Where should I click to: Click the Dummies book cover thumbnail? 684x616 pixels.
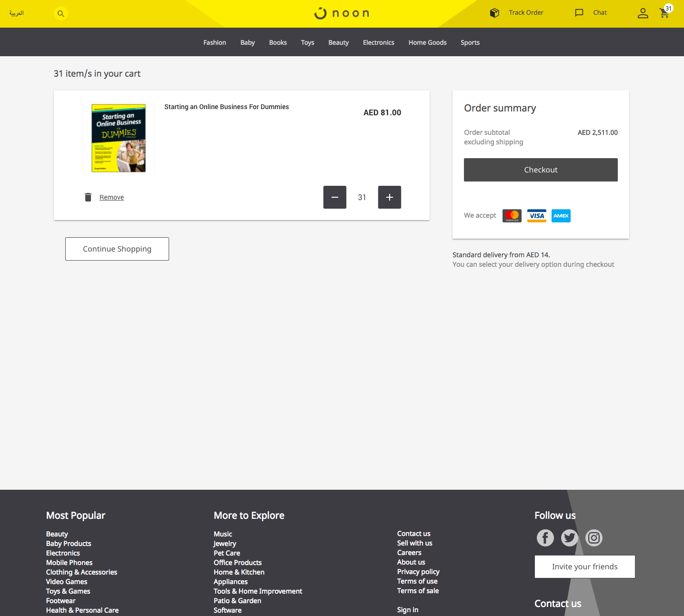click(x=119, y=138)
